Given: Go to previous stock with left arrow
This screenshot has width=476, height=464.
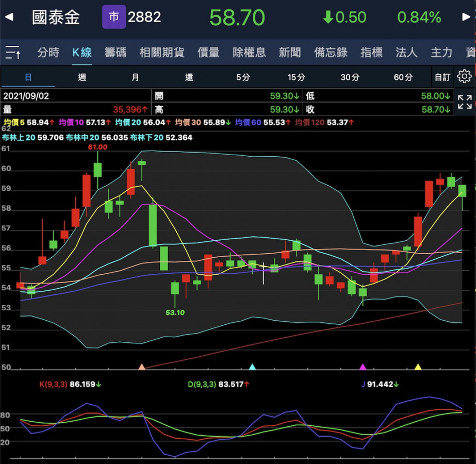Looking at the screenshot, I should (9, 18).
